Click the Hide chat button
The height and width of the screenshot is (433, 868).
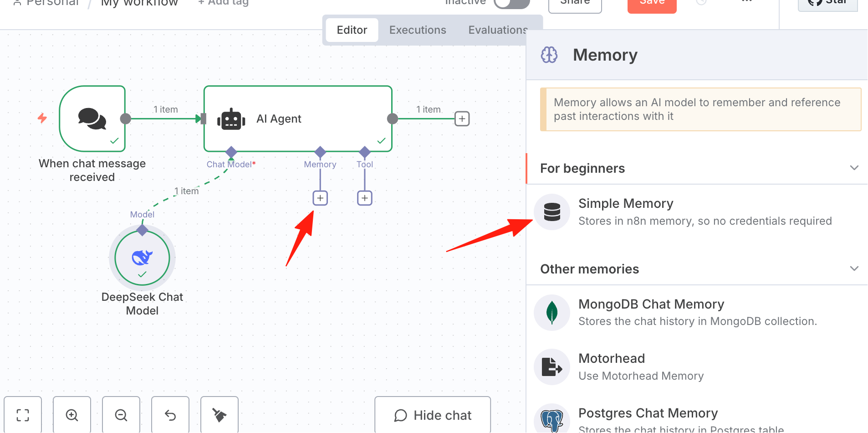coord(433,415)
